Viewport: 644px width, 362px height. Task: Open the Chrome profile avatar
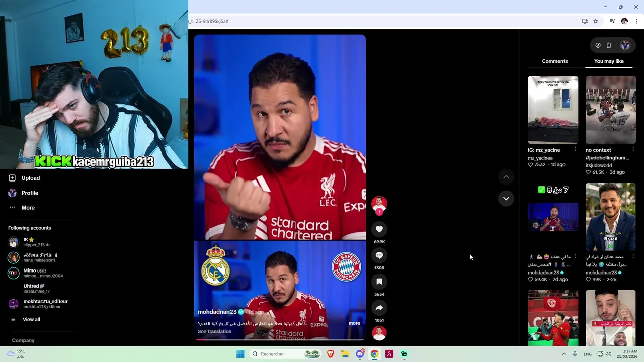(x=624, y=21)
